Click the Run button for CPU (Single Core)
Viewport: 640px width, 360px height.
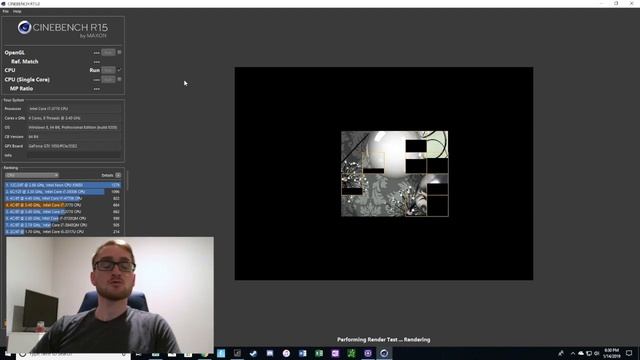click(108, 80)
